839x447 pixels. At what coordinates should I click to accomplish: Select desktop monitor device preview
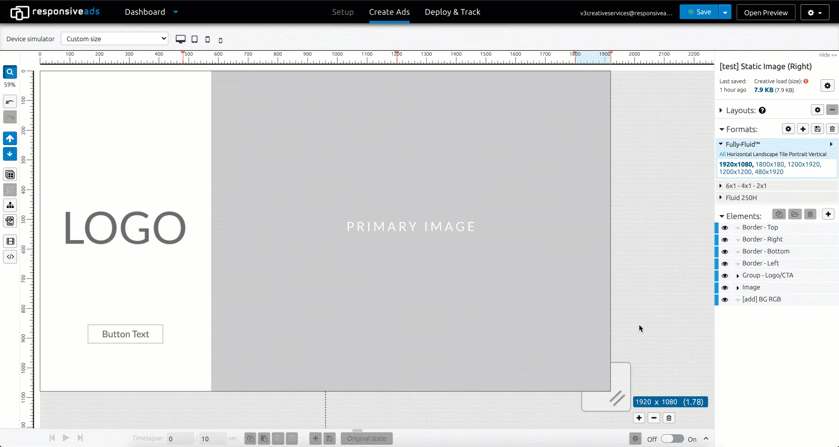click(x=181, y=39)
